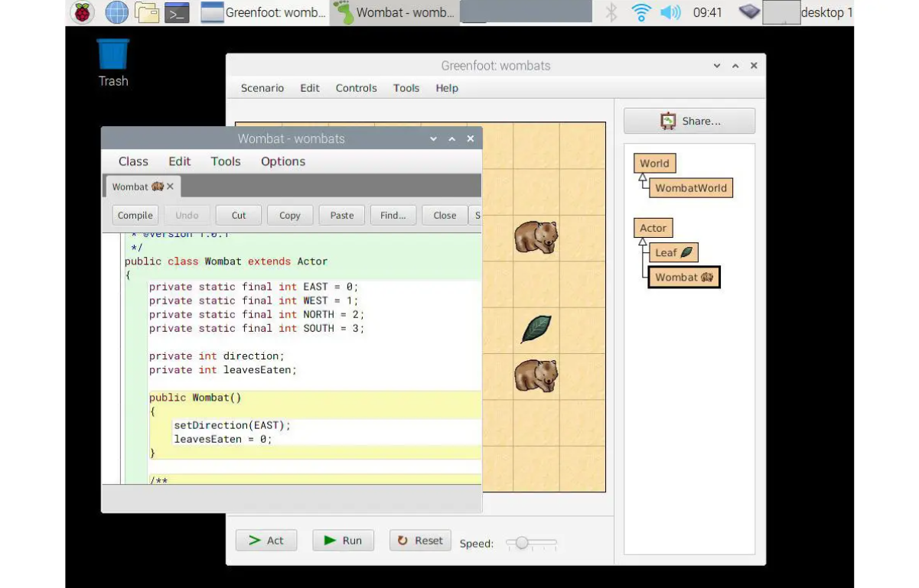Open the file manager folder icon

coord(146,12)
